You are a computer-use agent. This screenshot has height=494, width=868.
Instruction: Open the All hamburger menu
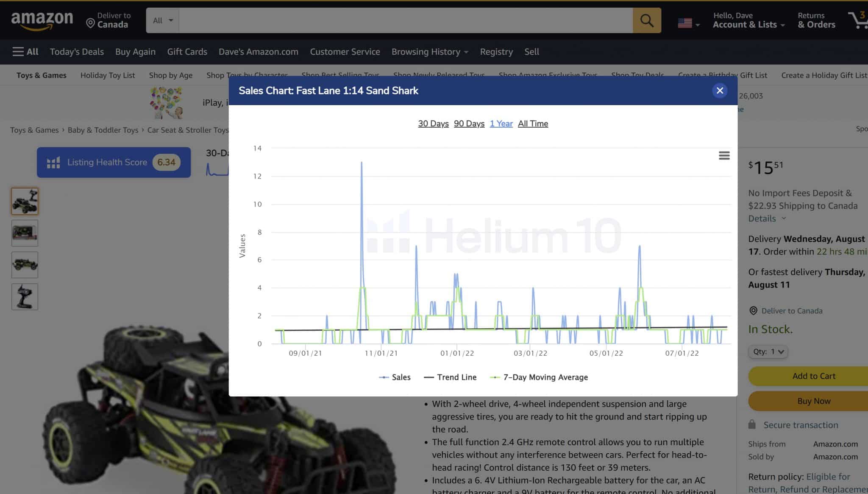(25, 52)
